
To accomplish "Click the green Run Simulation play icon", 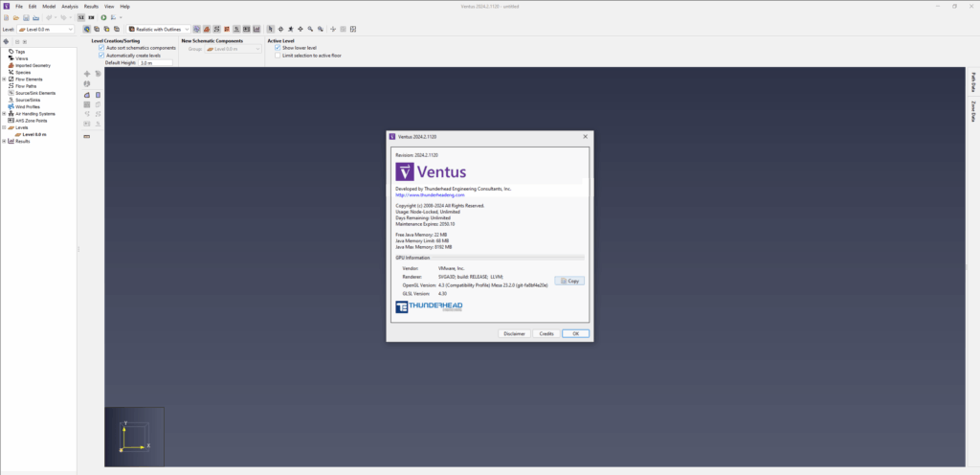I will (103, 17).
